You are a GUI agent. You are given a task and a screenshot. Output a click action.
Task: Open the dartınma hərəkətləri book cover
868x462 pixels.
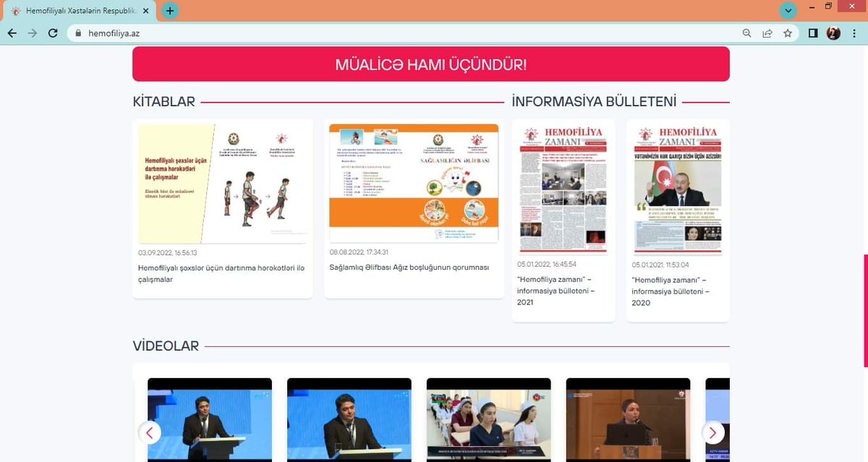click(x=223, y=184)
